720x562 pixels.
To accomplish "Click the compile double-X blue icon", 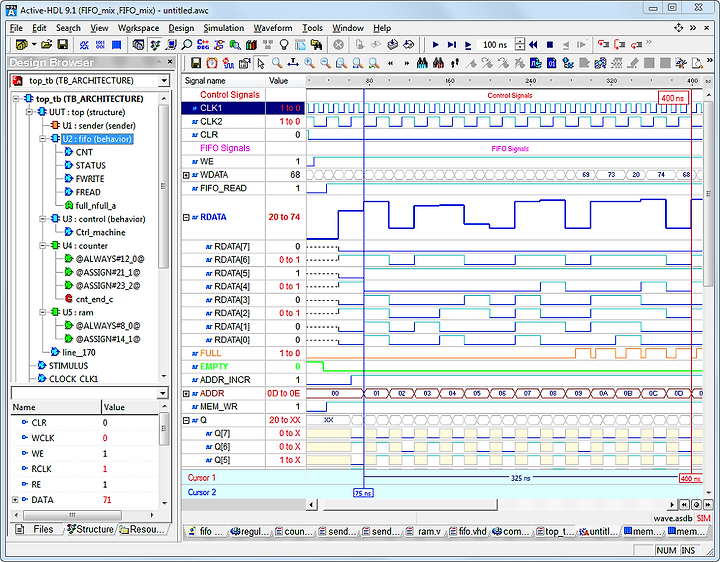I will [x=84, y=45].
